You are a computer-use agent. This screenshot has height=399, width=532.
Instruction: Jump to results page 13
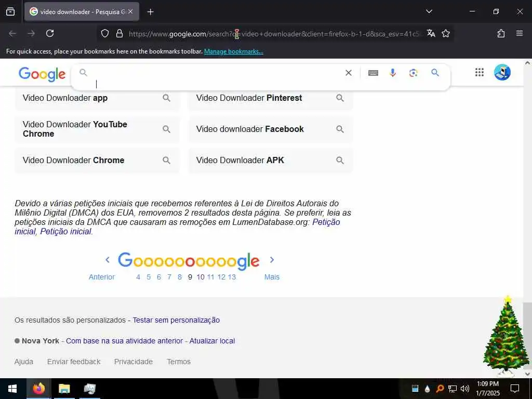click(232, 277)
